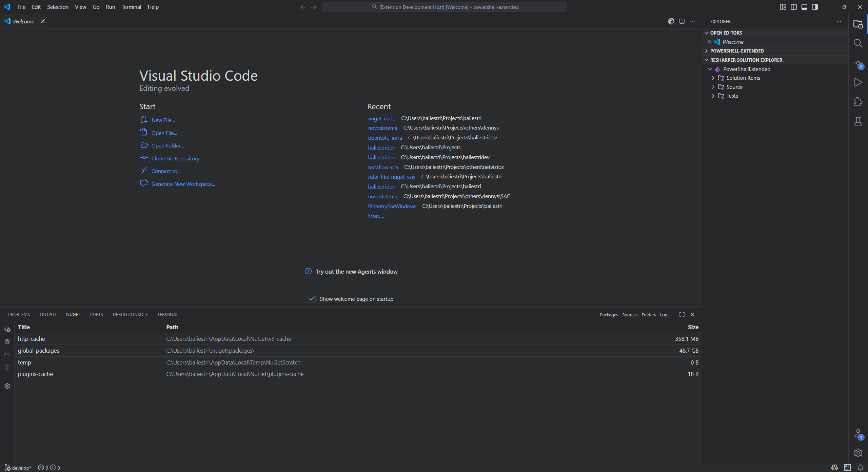Collapse the PowerShellExtended solution node
The height and width of the screenshot is (472, 868).
(710, 69)
